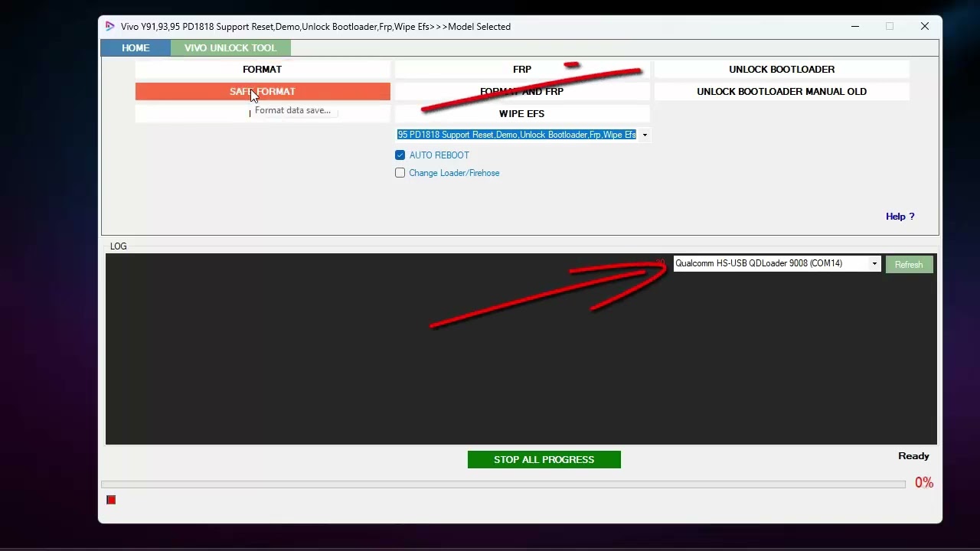Uncheck the AUTO REBOOT checkbox
Image resolution: width=980 pixels, height=551 pixels.
(400, 155)
